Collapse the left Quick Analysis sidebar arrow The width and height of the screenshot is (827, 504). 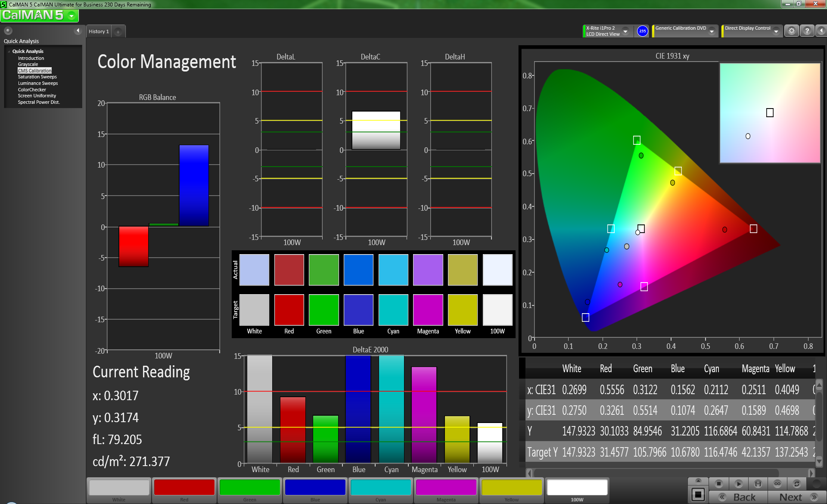pos(78,31)
